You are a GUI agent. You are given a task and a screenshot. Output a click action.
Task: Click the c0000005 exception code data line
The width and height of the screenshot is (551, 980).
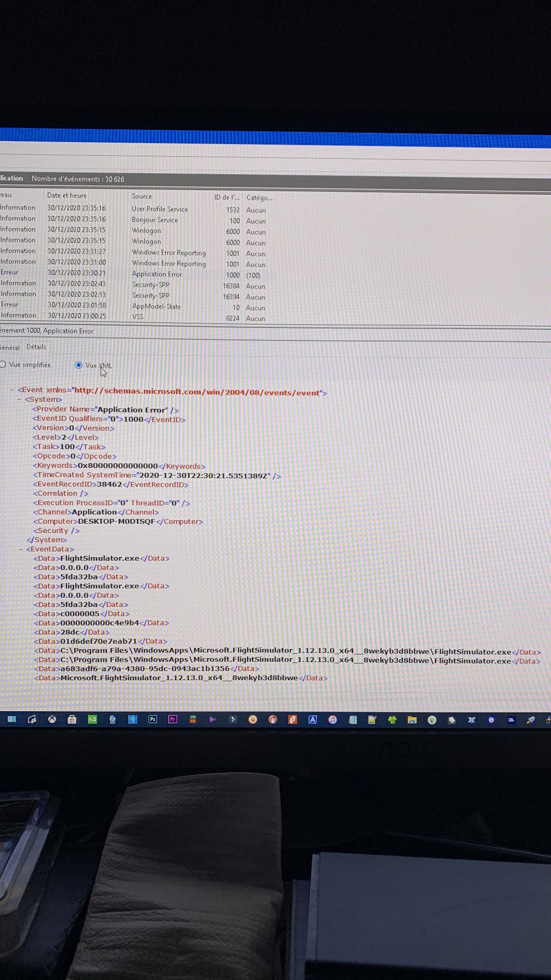coord(81,614)
